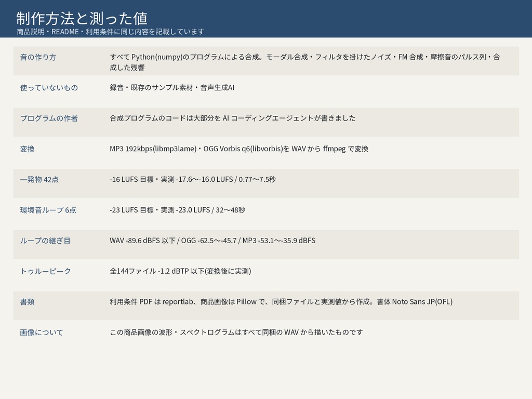Click the text 利用条件 PDF は reportlab
The width and height of the screenshot is (532, 399).
[x=151, y=301]
